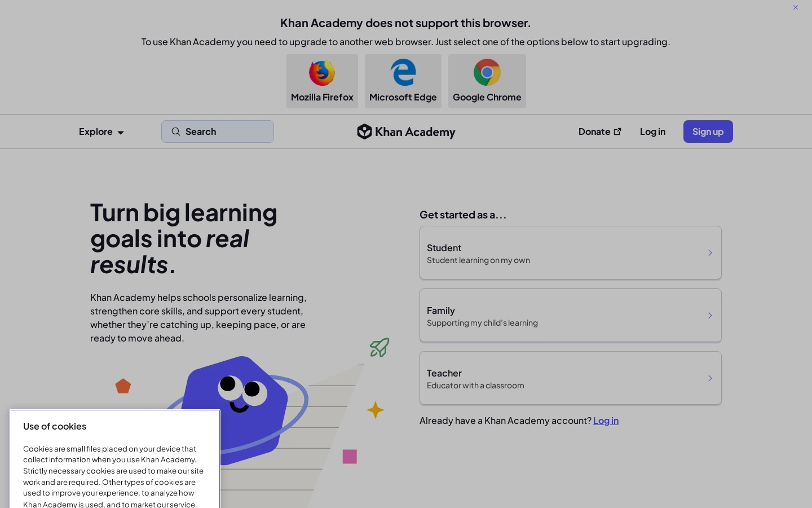The height and width of the screenshot is (508, 812).
Task: Click the Sign up button
Action: [x=708, y=132]
